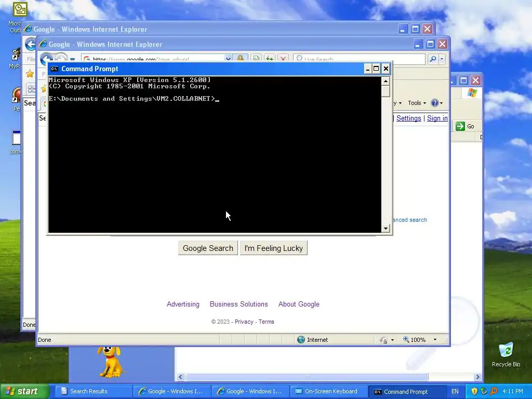This screenshot has height=399, width=532.
Task: Click the Windows flag logo in Search Results window
Action: [472, 93]
